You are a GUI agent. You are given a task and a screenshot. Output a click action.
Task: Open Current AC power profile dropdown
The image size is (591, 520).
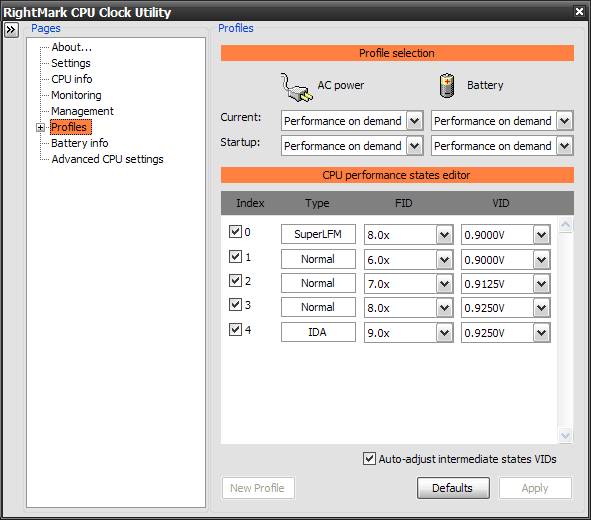pos(415,121)
